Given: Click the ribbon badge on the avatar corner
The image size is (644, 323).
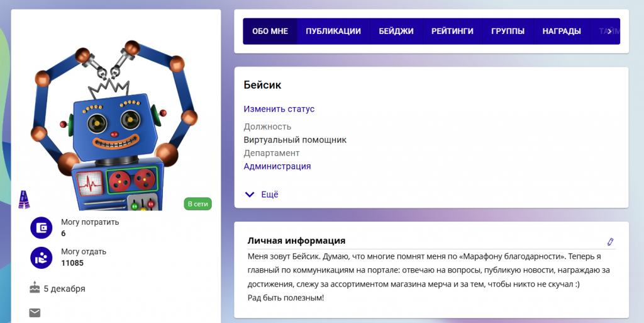Looking at the screenshot, I should 24,200.
